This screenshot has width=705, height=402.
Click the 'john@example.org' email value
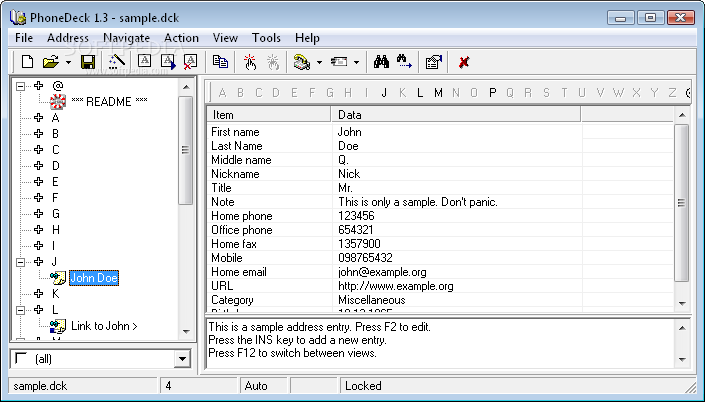[382, 272]
